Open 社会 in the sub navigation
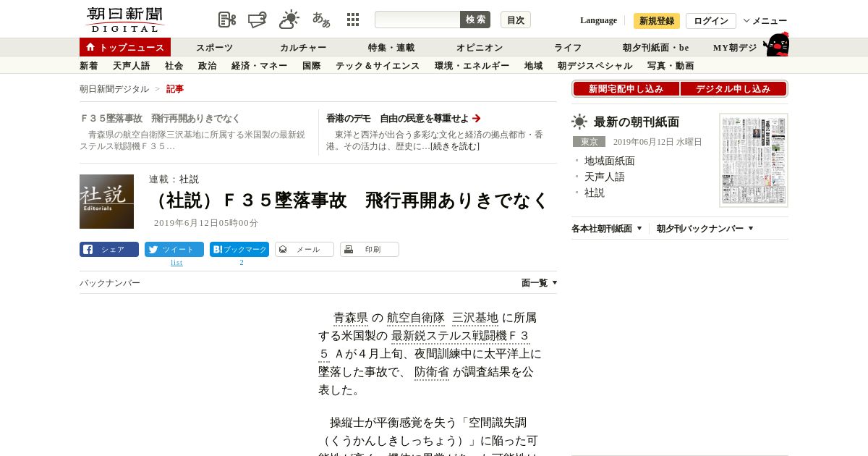868x456 pixels. tap(174, 66)
